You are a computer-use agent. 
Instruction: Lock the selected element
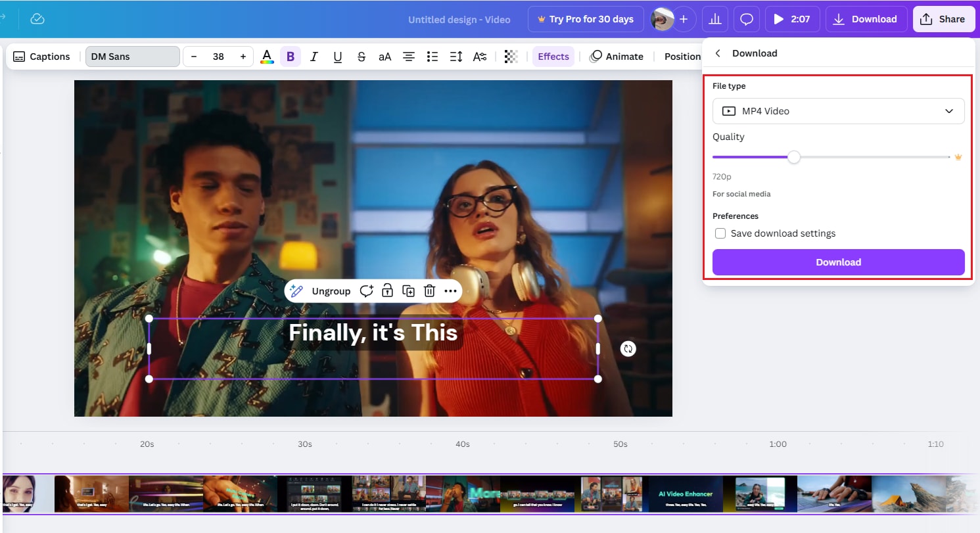388,291
